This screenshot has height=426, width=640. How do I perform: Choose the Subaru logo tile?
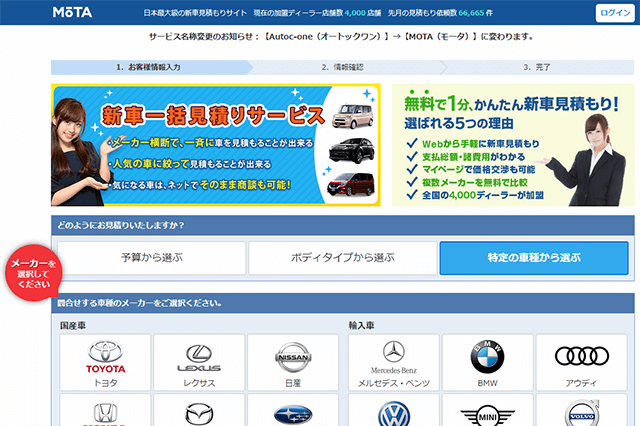point(293,410)
